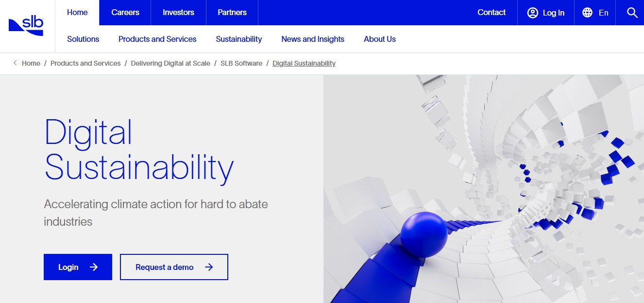644x303 pixels.
Task: Click the blue sphere hero image
Action: [424, 234]
